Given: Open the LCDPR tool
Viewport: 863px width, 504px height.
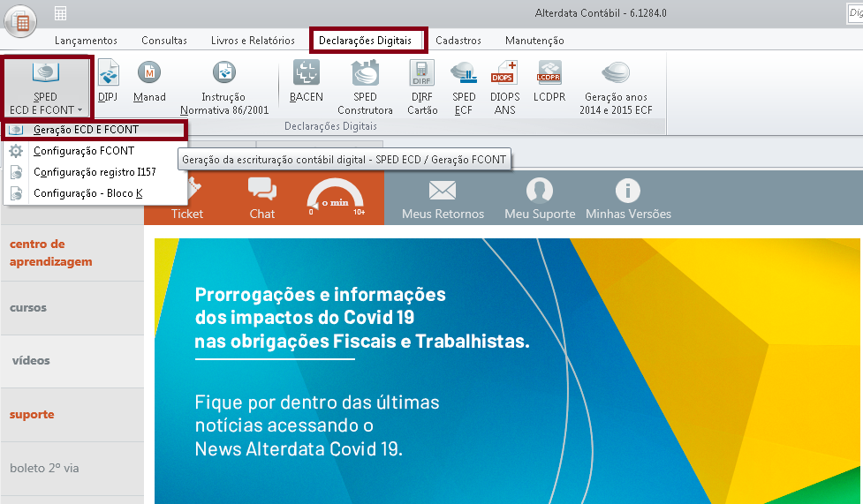Looking at the screenshot, I should point(549,81).
